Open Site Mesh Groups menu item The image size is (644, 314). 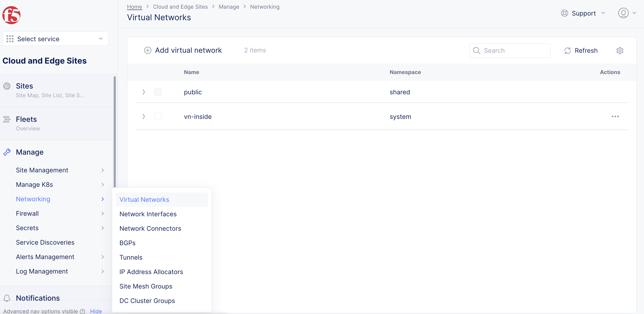pos(146,286)
